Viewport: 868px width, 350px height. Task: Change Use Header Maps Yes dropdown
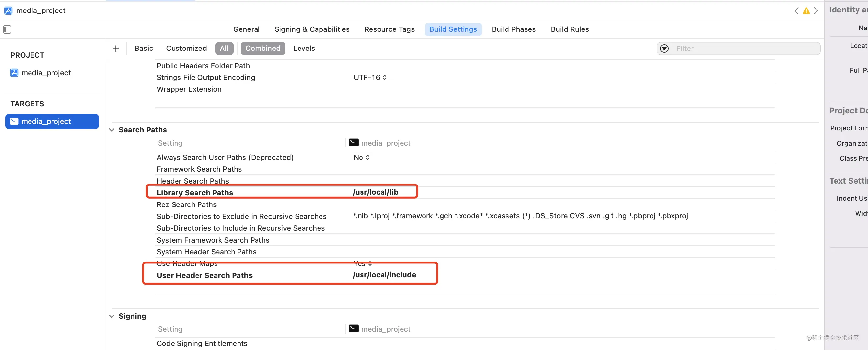click(362, 263)
